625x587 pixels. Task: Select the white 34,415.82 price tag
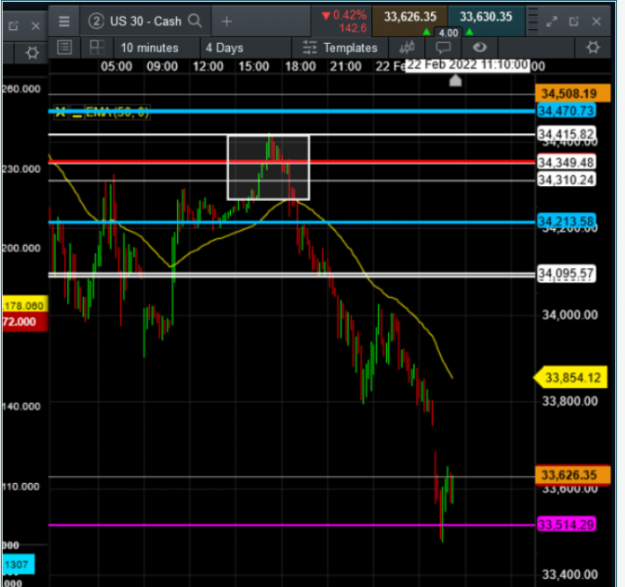(566, 133)
